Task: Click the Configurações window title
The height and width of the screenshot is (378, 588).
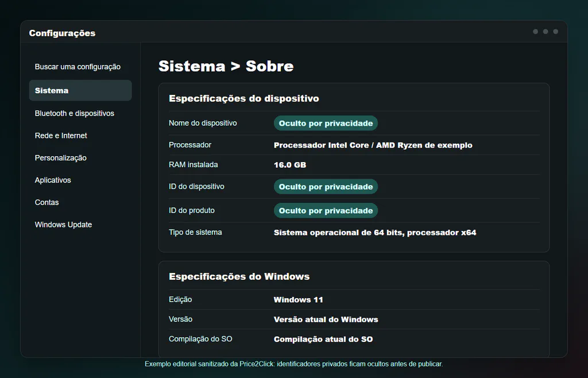Action: (x=62, y=33)
